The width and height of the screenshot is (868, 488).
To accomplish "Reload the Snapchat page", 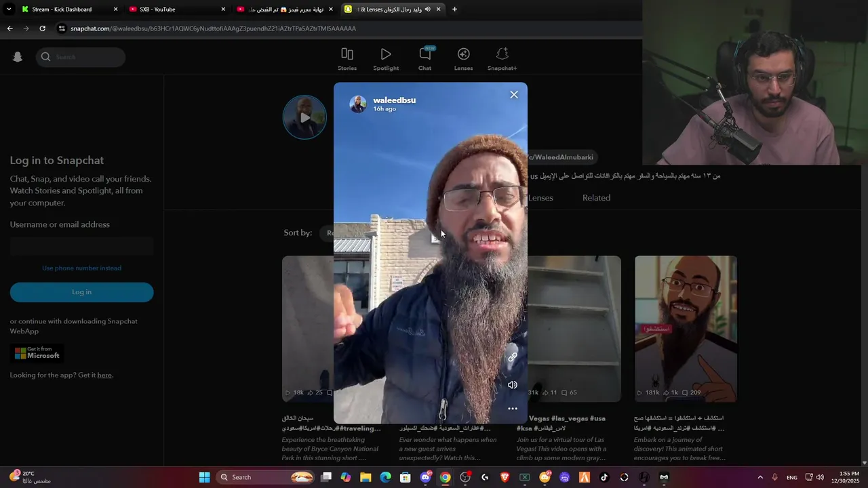I will tap(42, 28).
